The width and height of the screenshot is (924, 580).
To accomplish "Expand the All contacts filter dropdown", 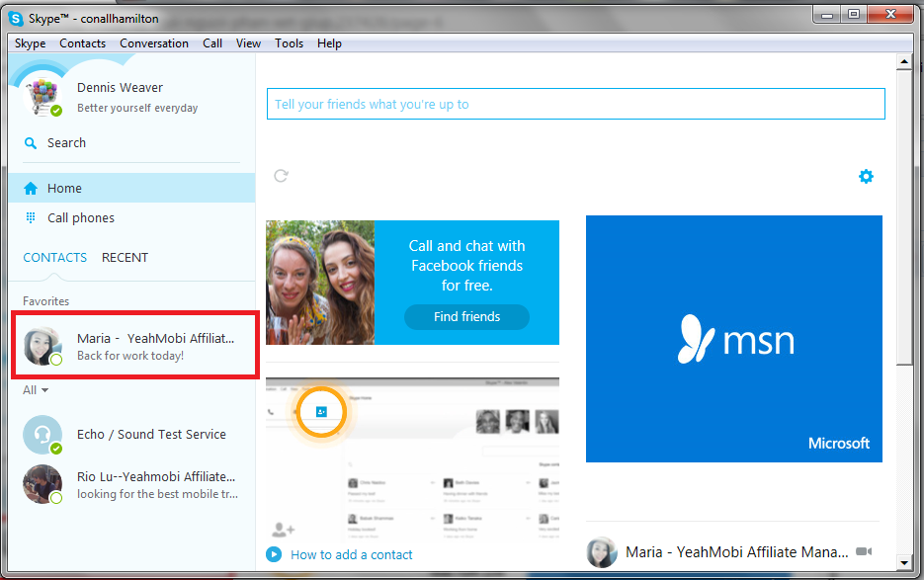I will [36, 390].
